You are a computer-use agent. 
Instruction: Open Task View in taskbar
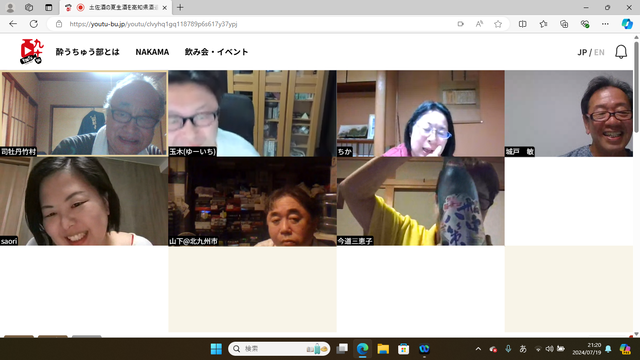pyautogui.click(x=342, y=349)
